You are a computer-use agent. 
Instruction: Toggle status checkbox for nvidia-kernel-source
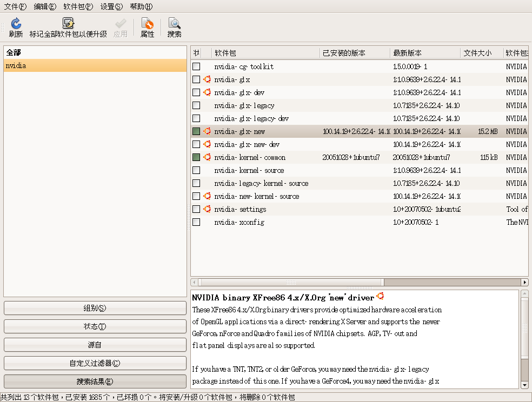tap(196, 170)
